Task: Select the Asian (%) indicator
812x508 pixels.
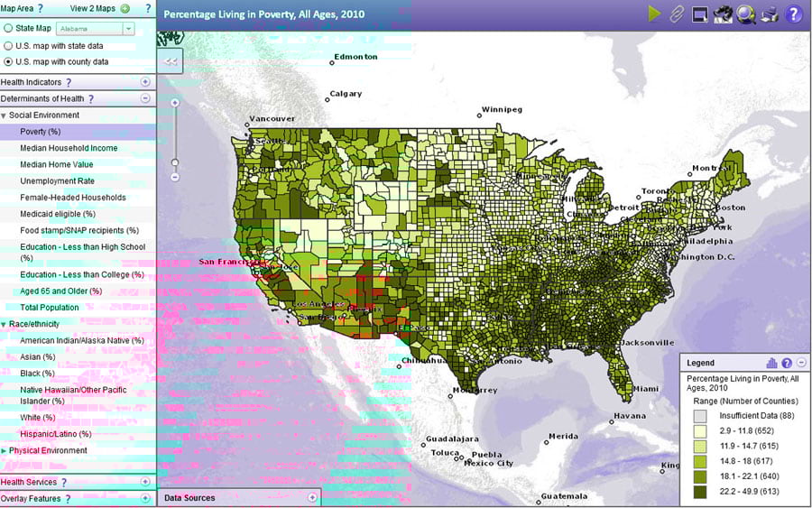Action: tap(37, 357)
